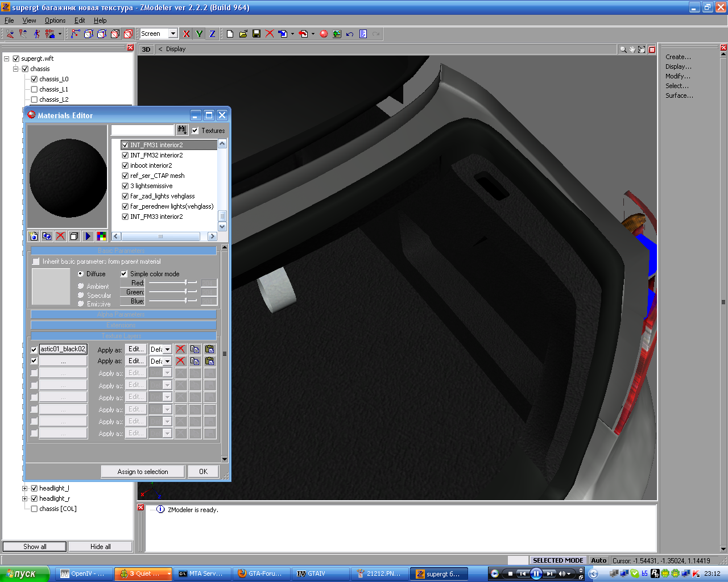This screenshot has height=582, width=728.
Task: Expand the headlight_l tree node
Action: [25, 488]
